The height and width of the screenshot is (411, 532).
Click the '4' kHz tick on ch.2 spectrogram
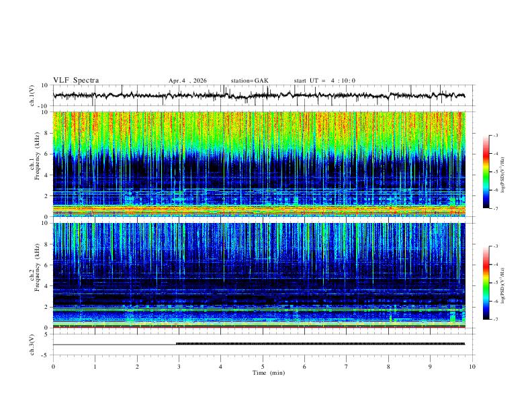pos(46,286)
